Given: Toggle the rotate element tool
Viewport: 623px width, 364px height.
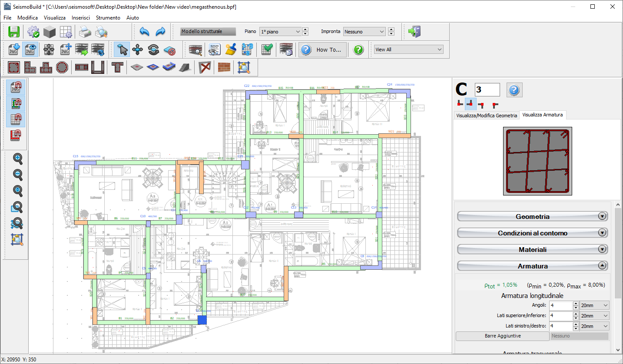Looking at the screenshot, I should click(x=153, y=50).
